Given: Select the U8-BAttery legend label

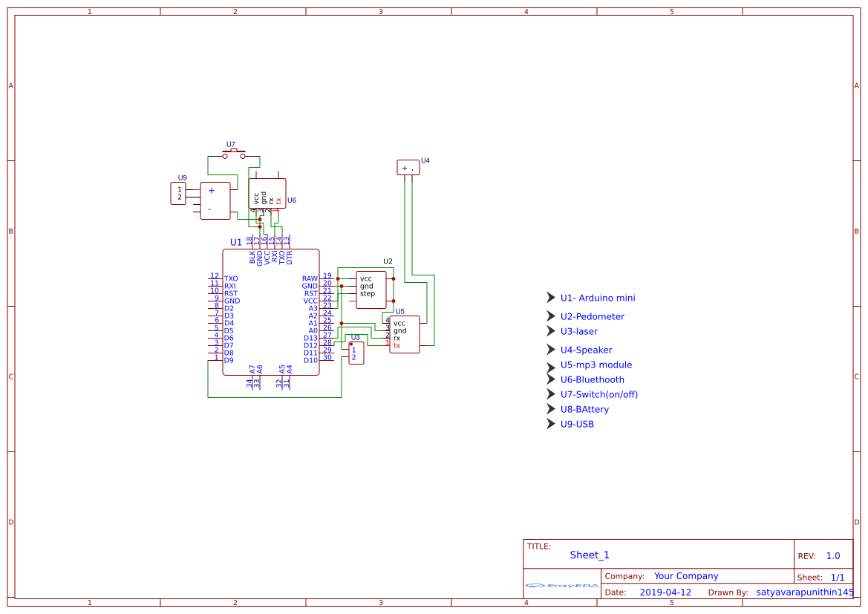Looking at the screenshot, I should click(x=587, y=409).
